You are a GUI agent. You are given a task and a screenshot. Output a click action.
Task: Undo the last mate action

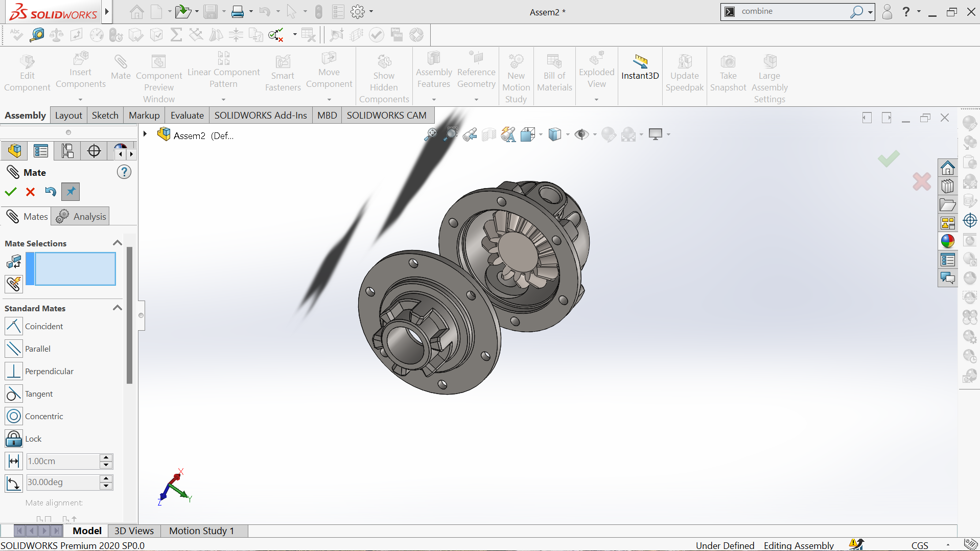click(x=50, y=192)
